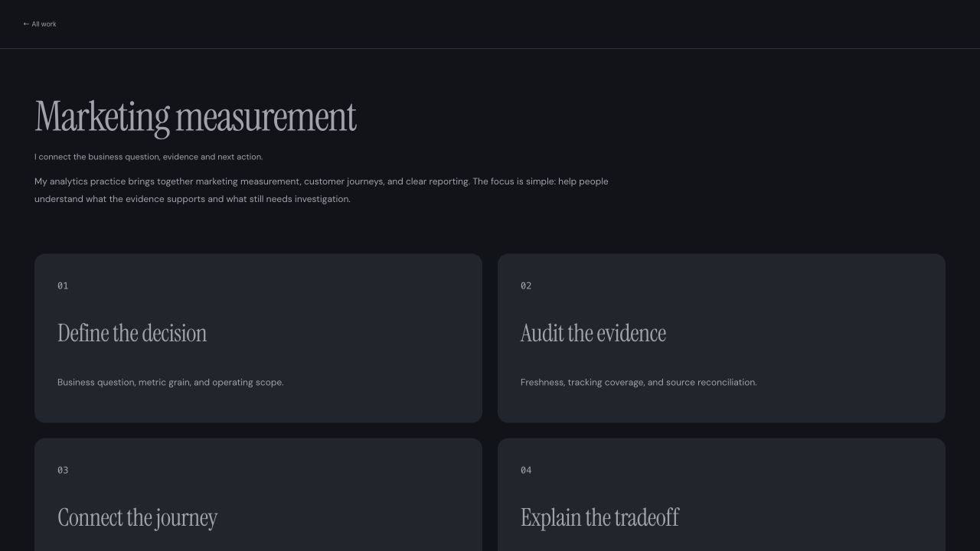Viewport: 980px width, 551px height.
Task: Click the step number 03 label
Action: tap(63, 471)
